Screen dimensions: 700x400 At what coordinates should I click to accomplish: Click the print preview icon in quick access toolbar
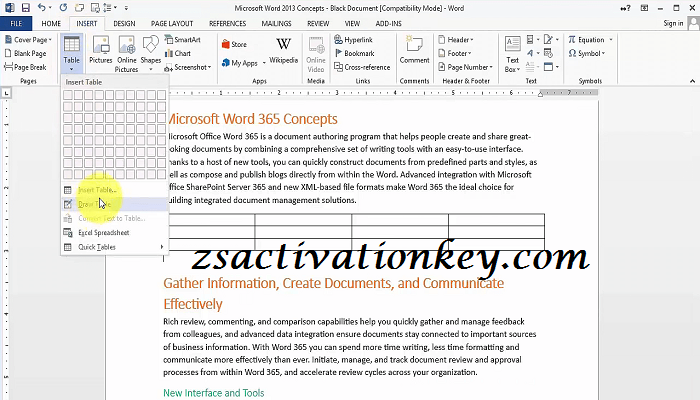click(x=95, y=8)
